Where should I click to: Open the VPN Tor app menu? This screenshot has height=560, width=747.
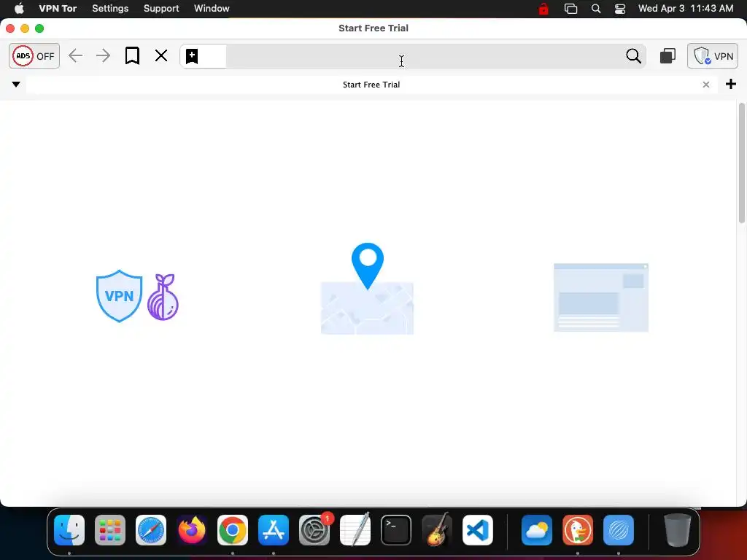tap(58, 8)
